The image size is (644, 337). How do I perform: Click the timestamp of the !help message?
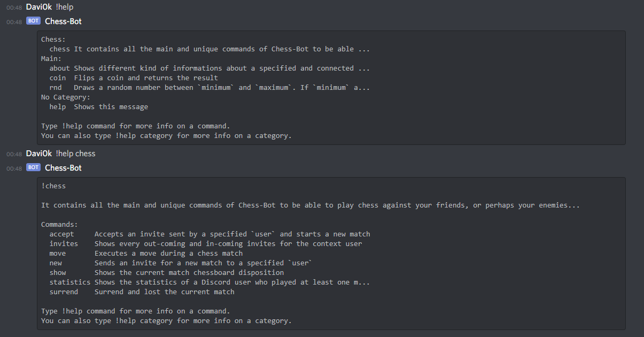(x=14, y=7)
